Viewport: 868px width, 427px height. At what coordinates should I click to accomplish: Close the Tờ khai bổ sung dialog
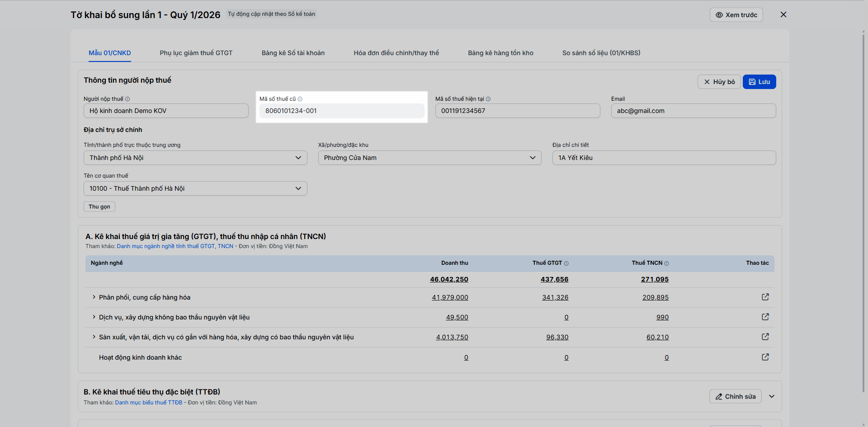[783, 14]
